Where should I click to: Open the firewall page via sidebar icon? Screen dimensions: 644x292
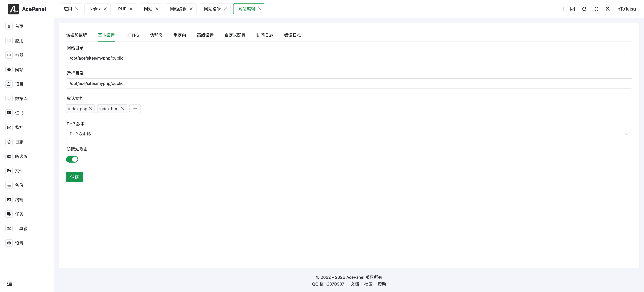click(9, 156)
